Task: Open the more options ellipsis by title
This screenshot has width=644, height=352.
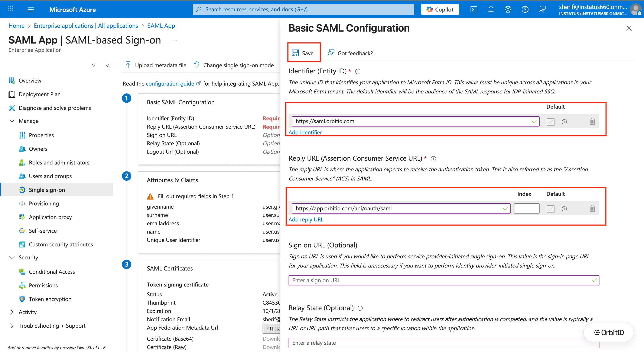Action: 175,40
